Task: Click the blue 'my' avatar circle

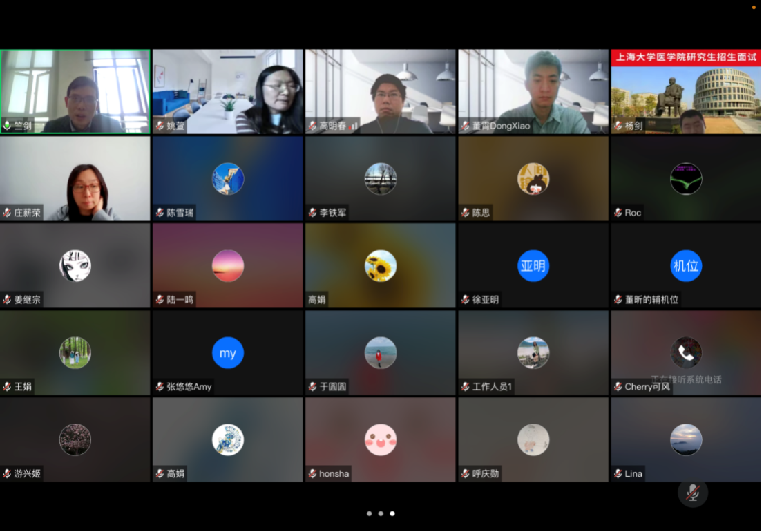Action: click(228, 353)
